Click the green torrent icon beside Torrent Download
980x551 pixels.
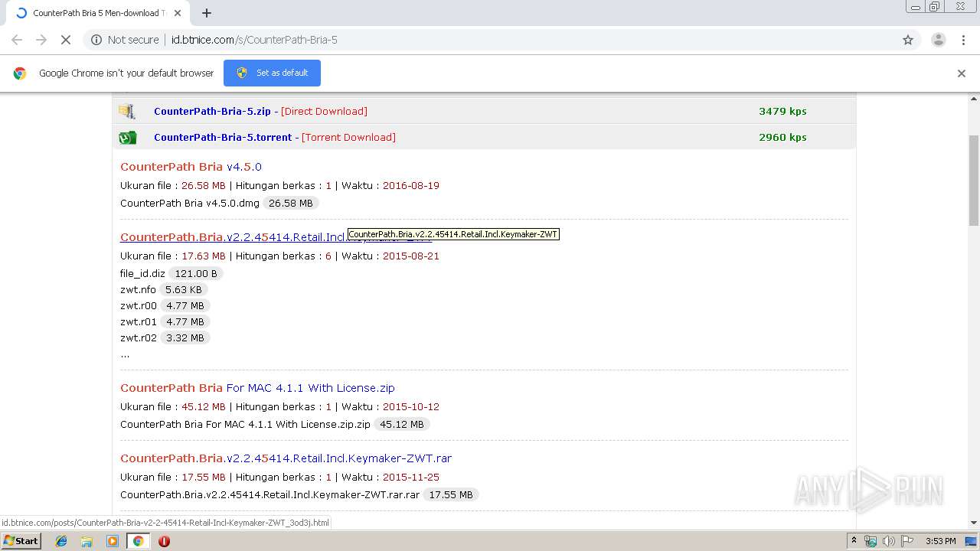click(x=127, y=138)
